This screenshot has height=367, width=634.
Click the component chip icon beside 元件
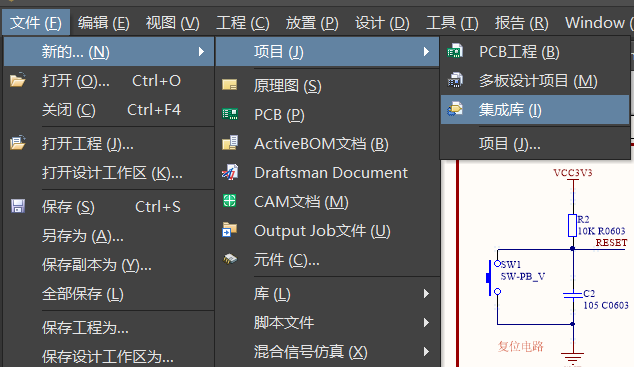click(230, 259)
